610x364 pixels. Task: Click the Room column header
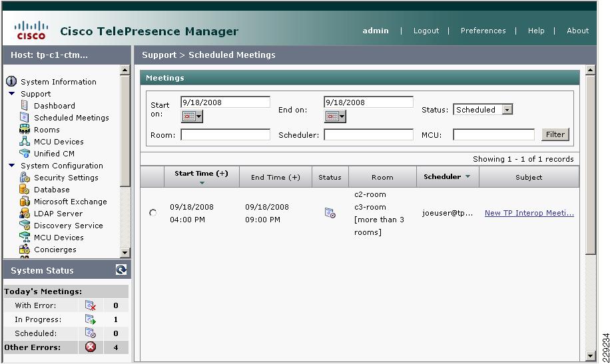tap(382, 177)
